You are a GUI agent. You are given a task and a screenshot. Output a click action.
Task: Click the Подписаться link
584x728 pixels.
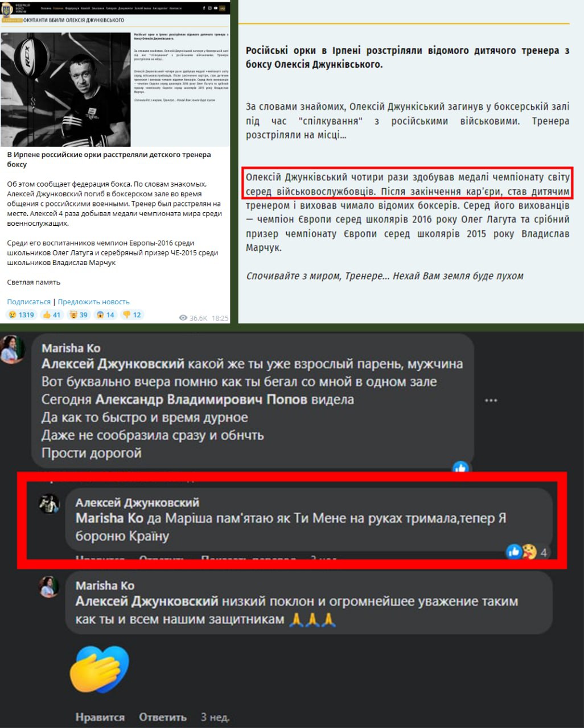tap(28, 302)
